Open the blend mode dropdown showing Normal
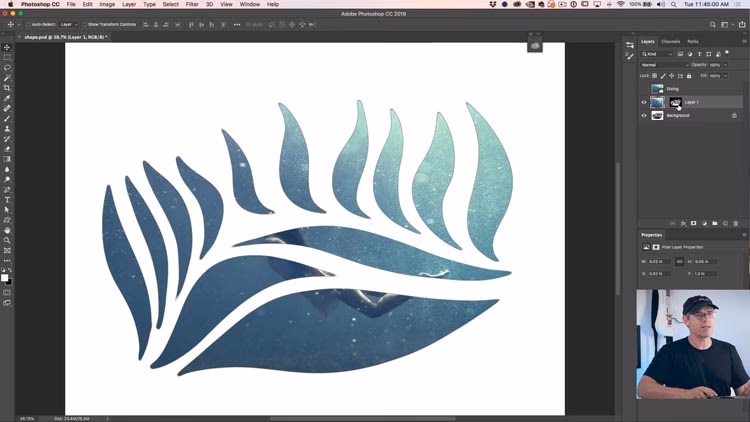750x422 pixels. pyautogui.click(x=663, y=64)
